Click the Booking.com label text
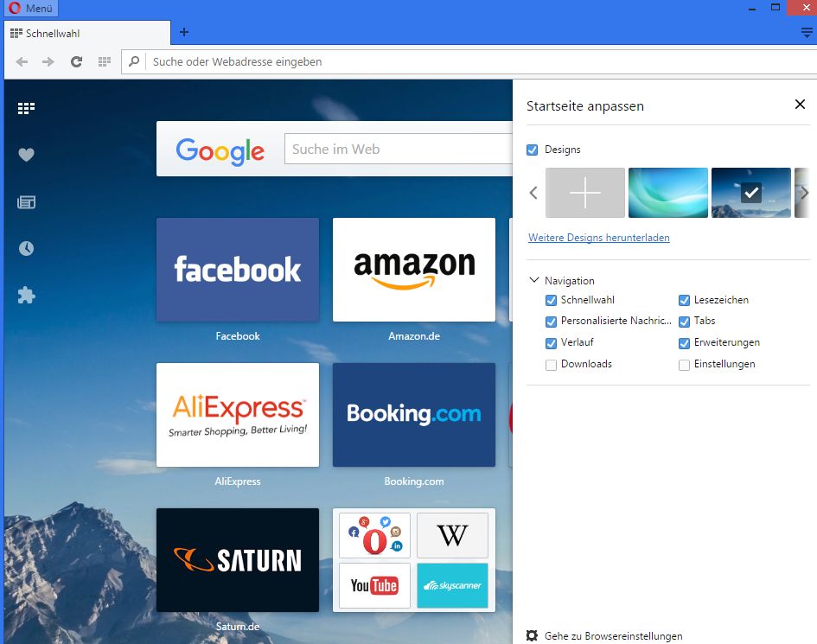Viewport: 817px width, 644px height. coord(414,481)
